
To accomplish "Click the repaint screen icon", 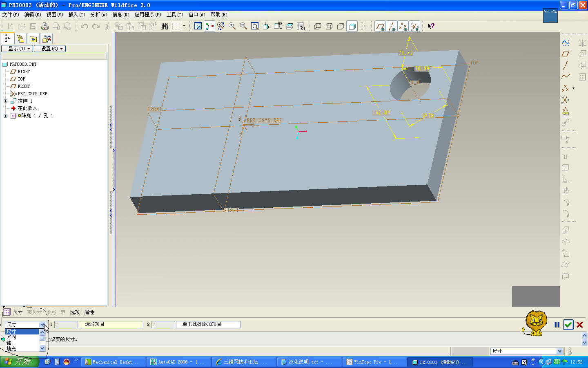I will 198,26.
